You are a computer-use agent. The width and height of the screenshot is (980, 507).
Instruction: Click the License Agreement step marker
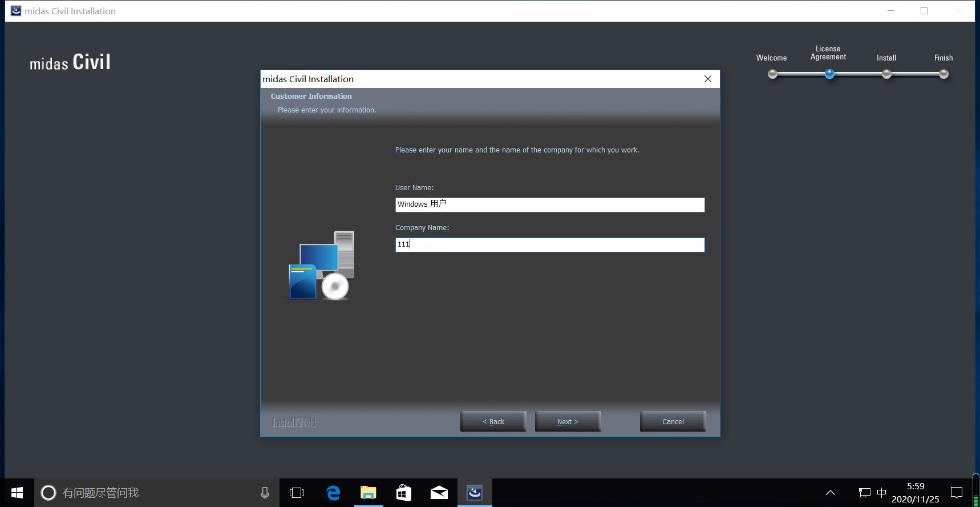point(829,74)
